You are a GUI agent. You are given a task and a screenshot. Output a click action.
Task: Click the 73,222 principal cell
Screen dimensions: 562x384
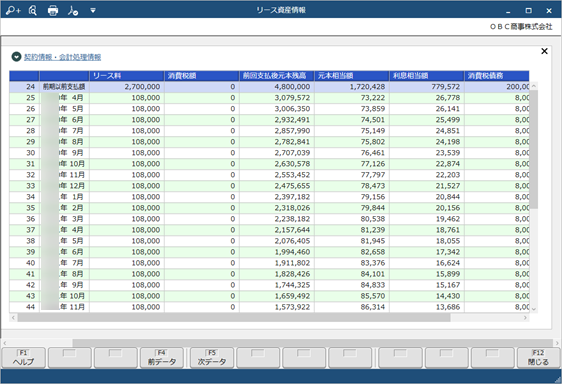coord(352,98)
